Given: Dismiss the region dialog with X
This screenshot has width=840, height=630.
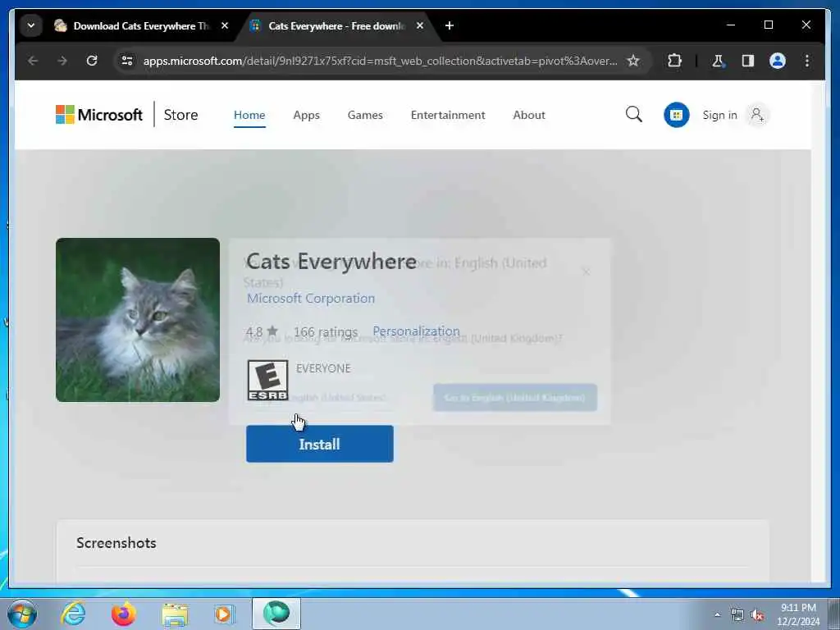Looking at the screenshot, I should (x=586, y=272).
